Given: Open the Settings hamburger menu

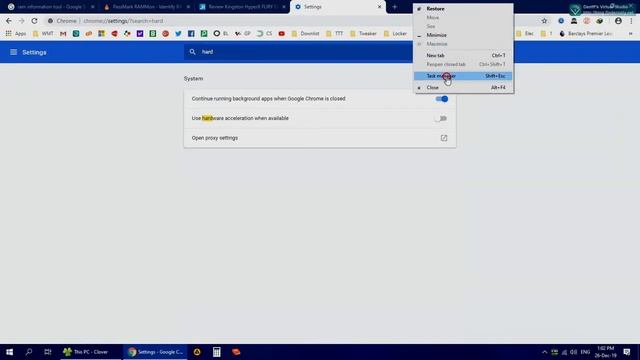Looking at the screenshot, I should click(13, 52).
